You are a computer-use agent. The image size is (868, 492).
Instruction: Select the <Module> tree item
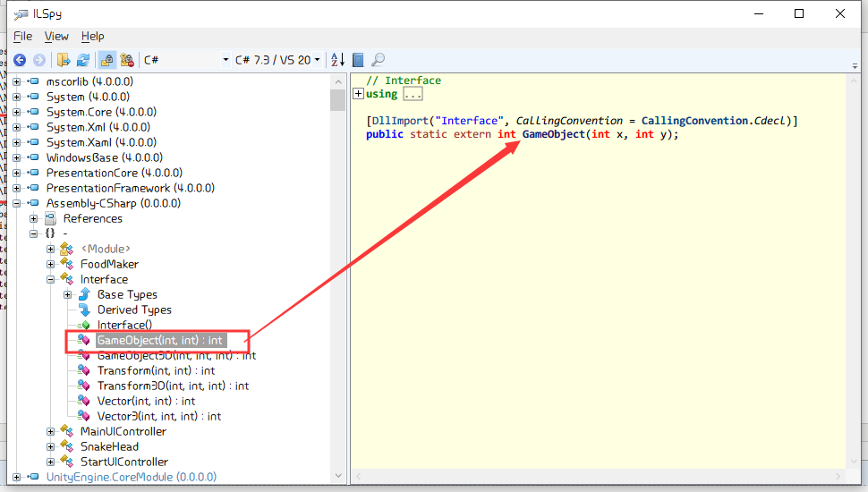[106, 249]
